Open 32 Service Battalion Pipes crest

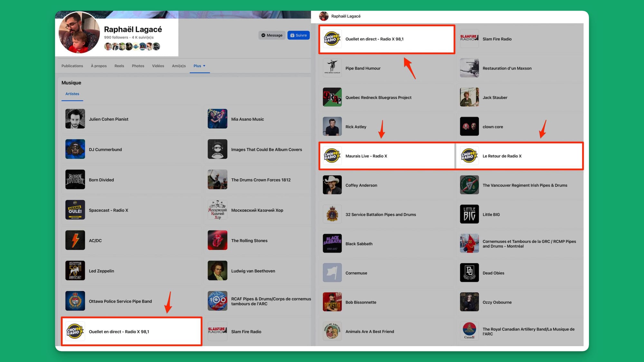pos(332,214)
